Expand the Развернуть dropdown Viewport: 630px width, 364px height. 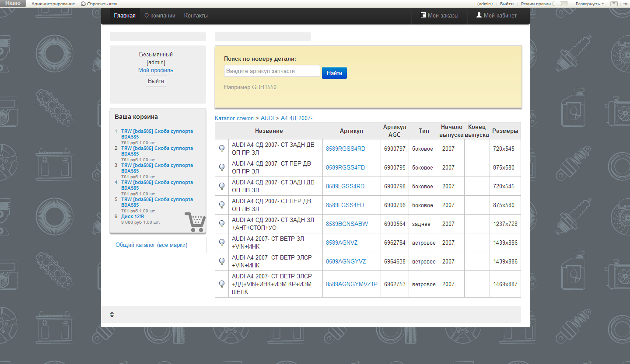click(x=589, y=3)
